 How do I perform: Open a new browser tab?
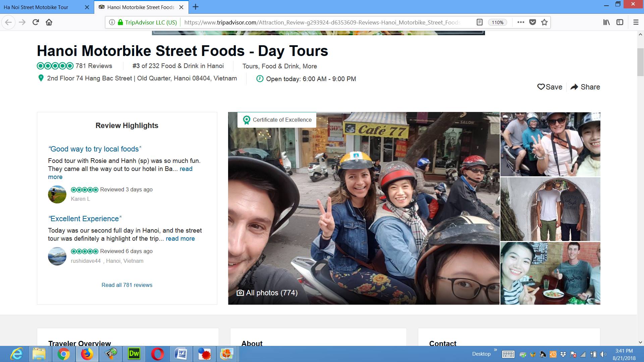point(196,7)
